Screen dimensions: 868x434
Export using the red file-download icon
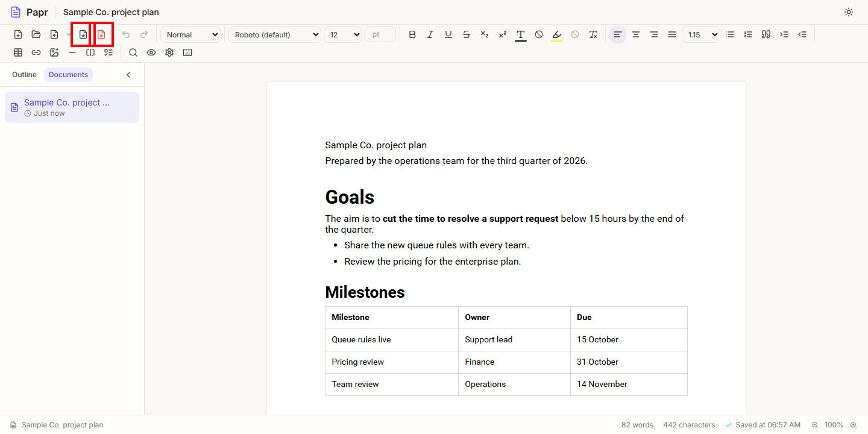click(101, 34)
